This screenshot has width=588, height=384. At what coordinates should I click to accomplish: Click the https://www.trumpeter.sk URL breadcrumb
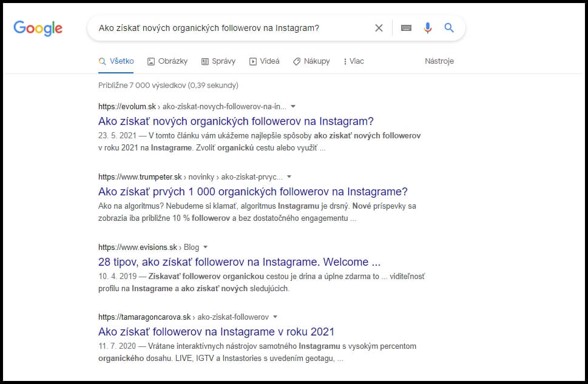[x=191, y=177]
